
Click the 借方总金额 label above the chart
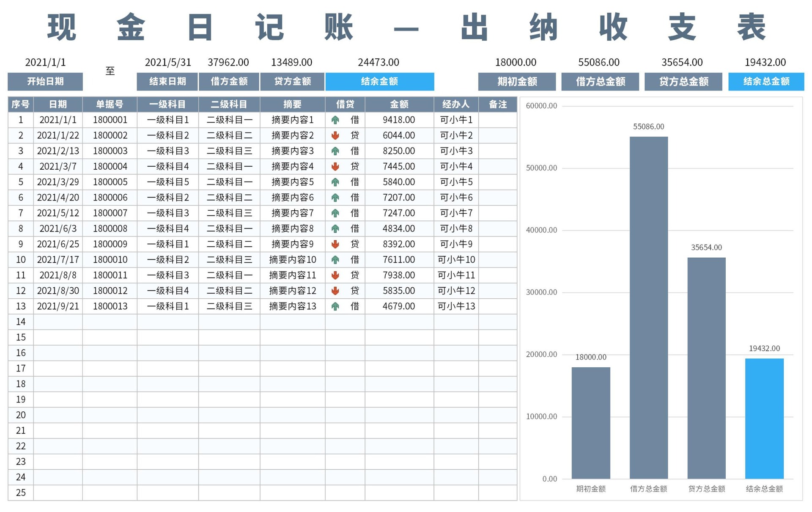coord(600,82)
